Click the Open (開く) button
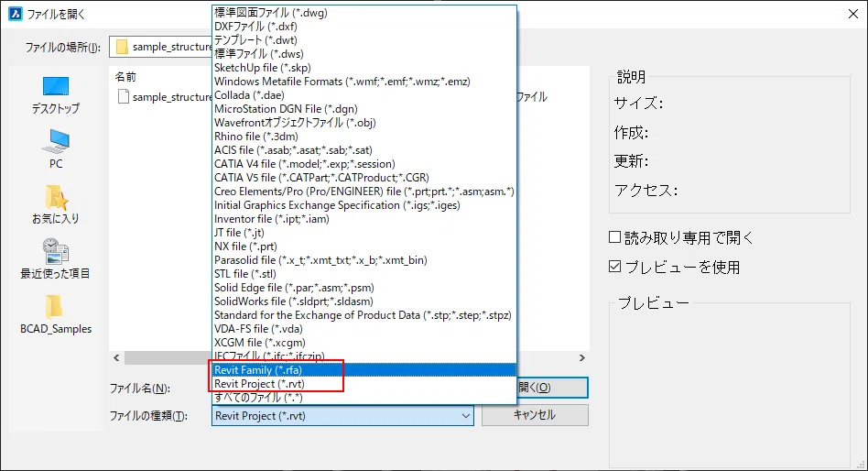This screenshot has width=868, height=471. point(552,388)
